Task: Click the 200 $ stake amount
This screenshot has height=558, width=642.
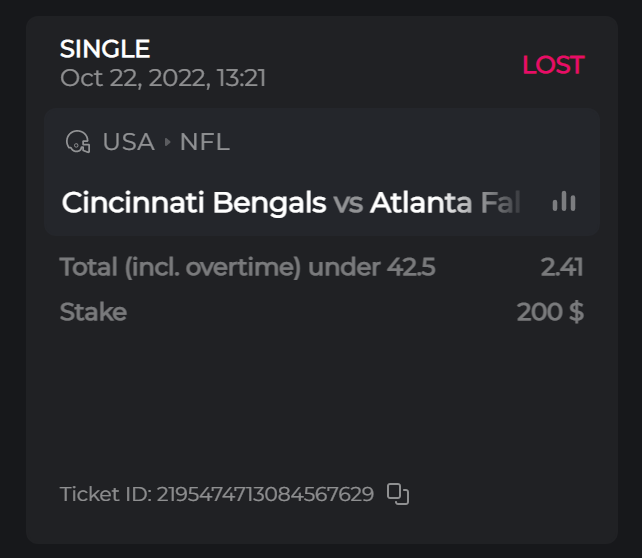Action: pos(550,312)
